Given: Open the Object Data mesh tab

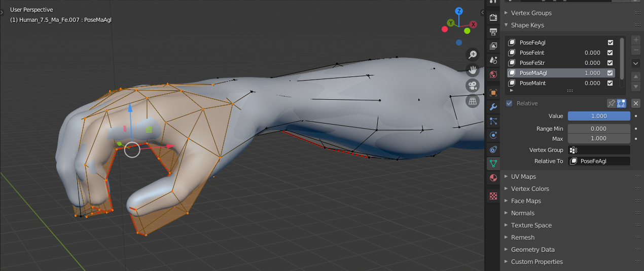Looking at the screenshot, I should pyautogui.click(x=493, y=164).
